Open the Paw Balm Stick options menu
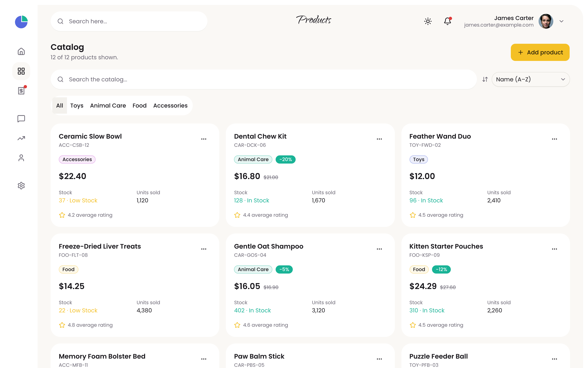 [x=379, y=359]
